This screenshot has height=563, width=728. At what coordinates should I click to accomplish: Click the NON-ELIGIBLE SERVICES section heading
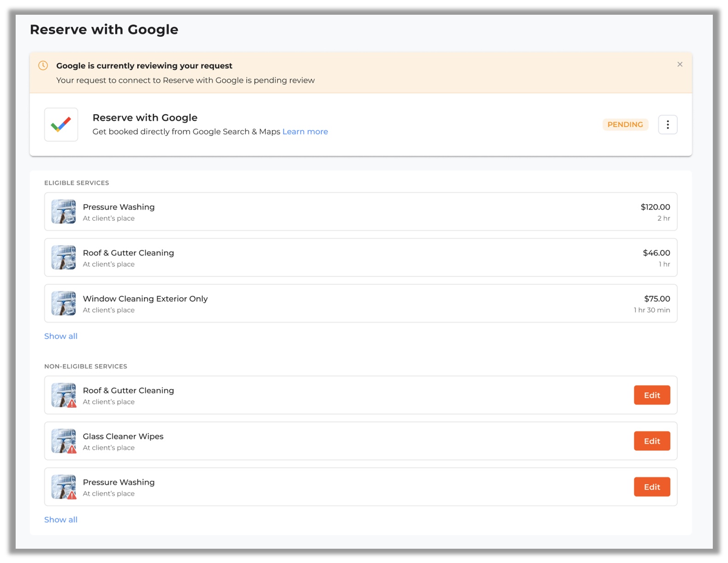pos(86,366)
